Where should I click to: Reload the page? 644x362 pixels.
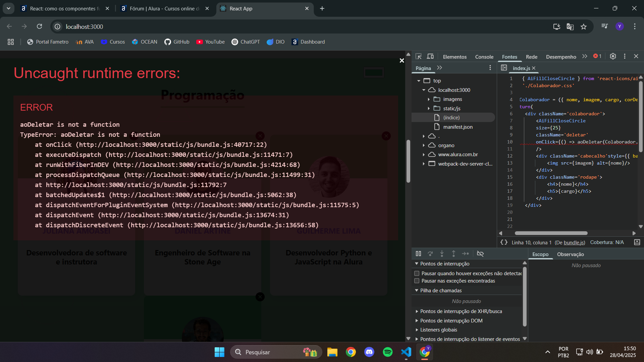(39, 26)
